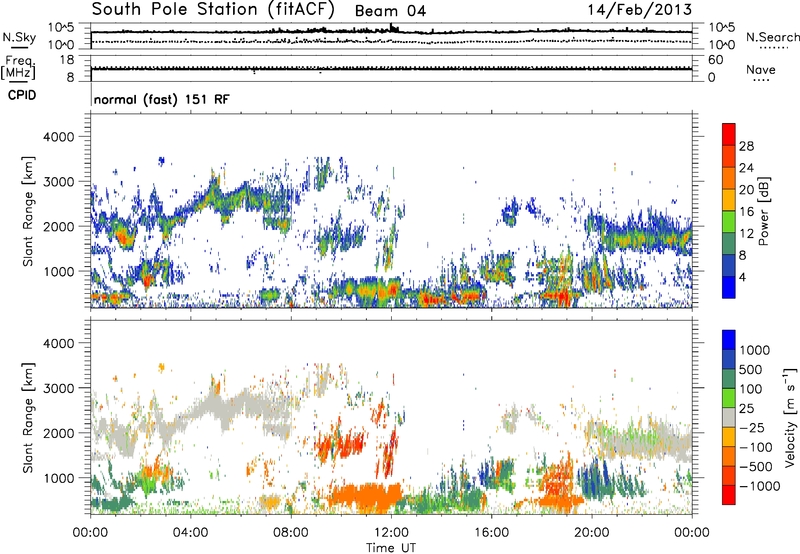This screenshot has height=554, width=800.
Task: Click the "60" tick beside the Nave legend
Action: click(x=716, y=60)
